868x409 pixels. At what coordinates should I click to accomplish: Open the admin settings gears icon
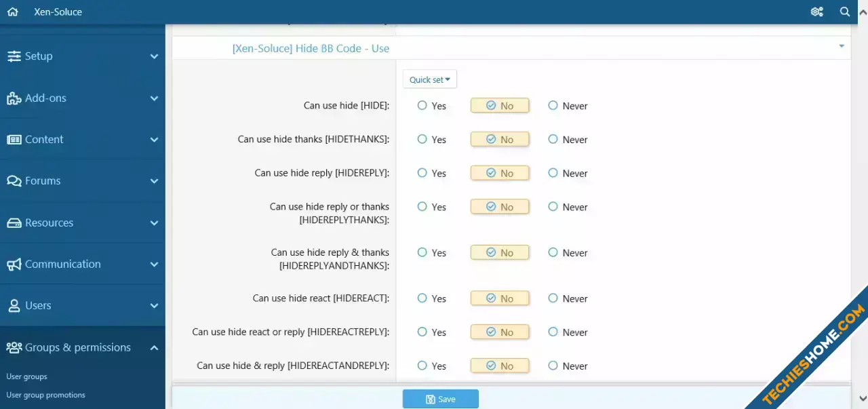(817, 12)
